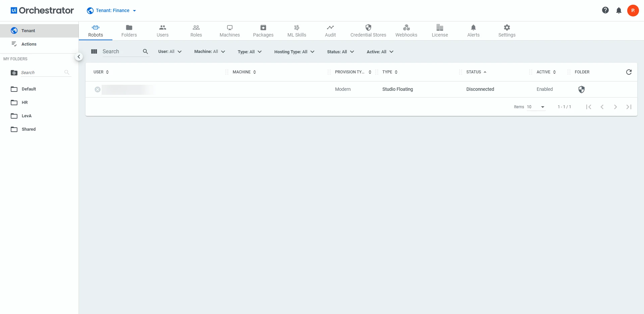The height and width of the screenshot is (314, 644).
Task: Switch to the Robots tab
Action: 96,31
